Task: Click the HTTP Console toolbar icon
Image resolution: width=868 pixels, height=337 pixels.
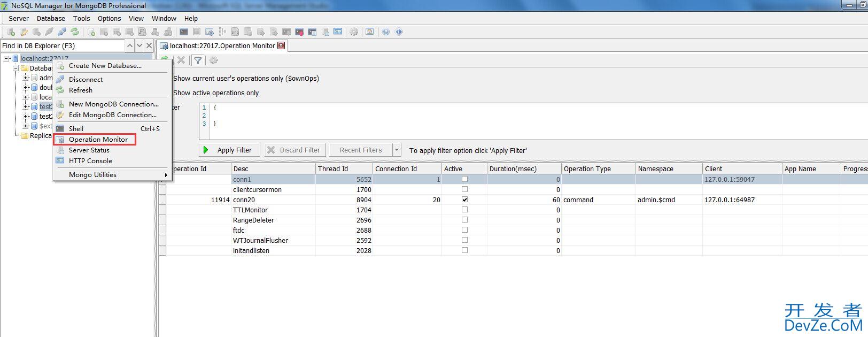Action: [338, 32]
